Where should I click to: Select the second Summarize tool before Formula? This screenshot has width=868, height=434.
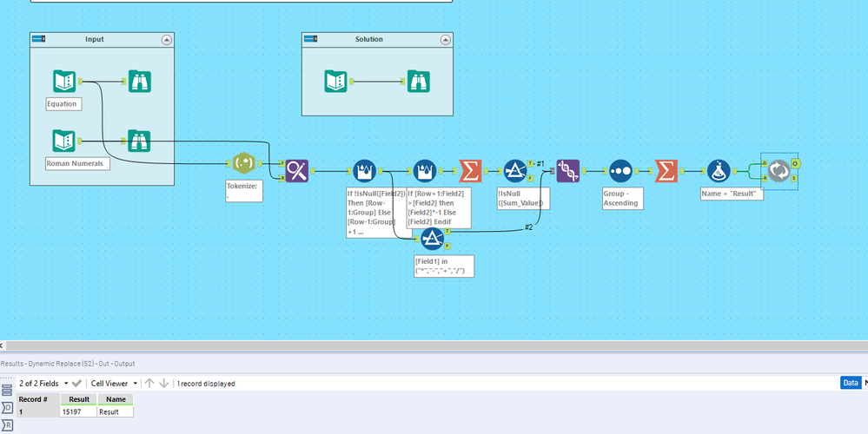[666, 171]
